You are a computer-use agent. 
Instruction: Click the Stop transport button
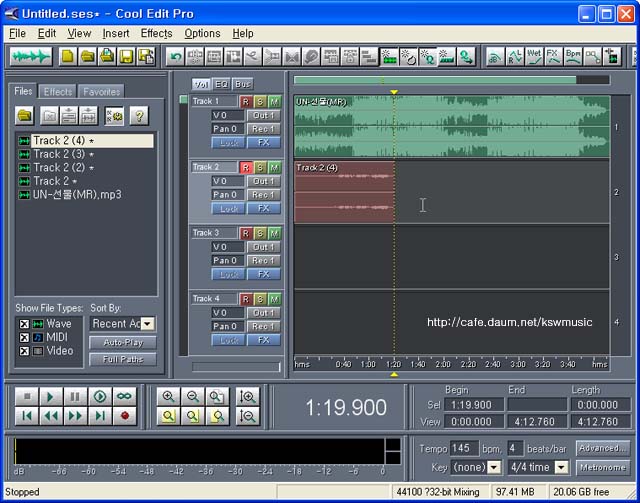[27, 396]
